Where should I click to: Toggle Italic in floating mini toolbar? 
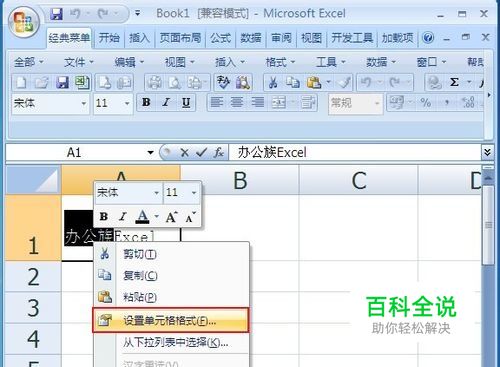click(x=122, y=217)
